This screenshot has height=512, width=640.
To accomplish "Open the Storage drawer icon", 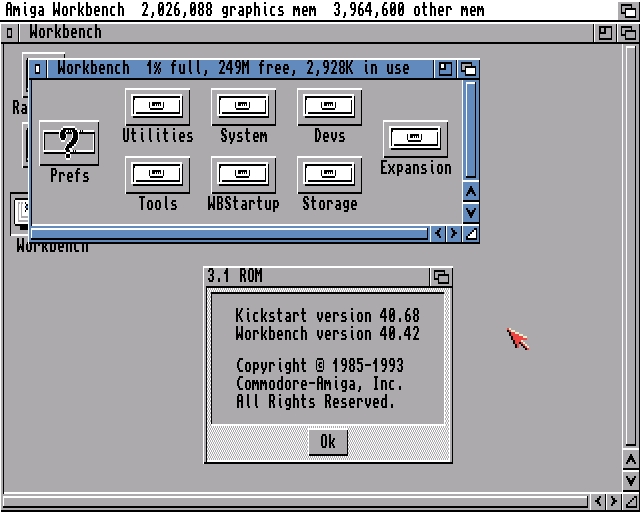I will (x=329, y=175).
